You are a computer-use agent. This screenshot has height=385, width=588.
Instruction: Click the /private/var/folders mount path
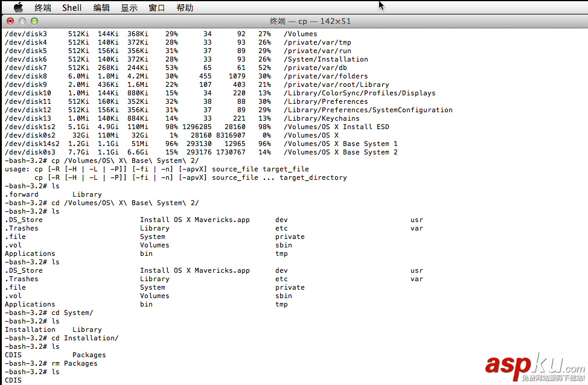325,76
